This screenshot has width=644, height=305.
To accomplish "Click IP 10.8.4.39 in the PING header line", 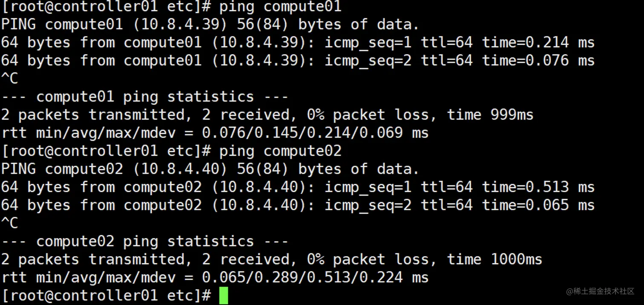I will 180,25.
